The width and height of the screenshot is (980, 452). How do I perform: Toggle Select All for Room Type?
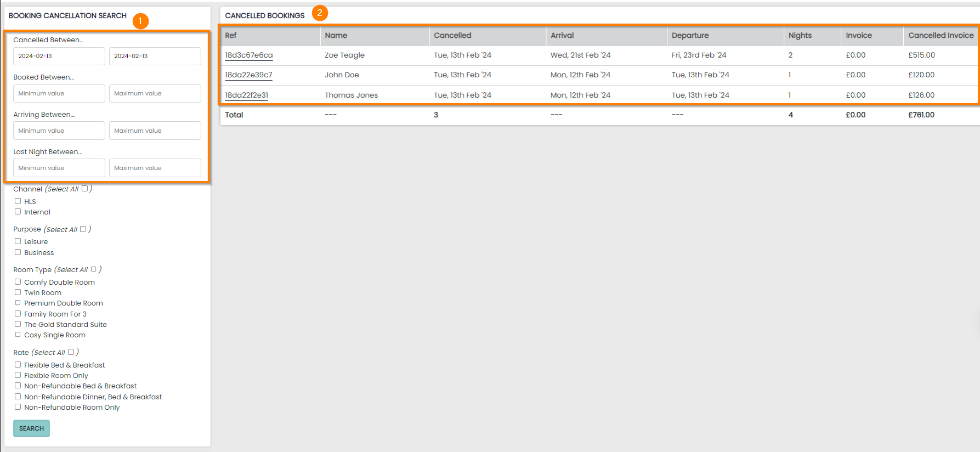pyautogui.click(x=94, y=269)
